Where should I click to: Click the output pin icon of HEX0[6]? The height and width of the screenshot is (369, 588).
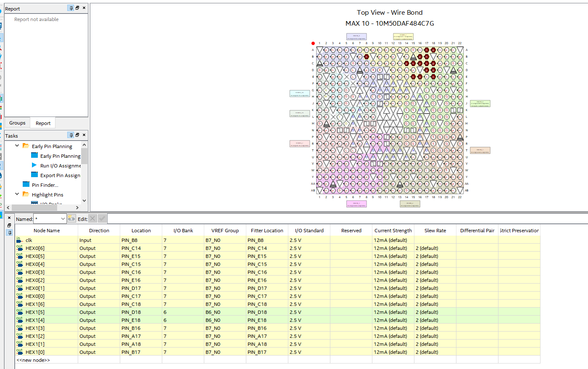click(19, 248)
